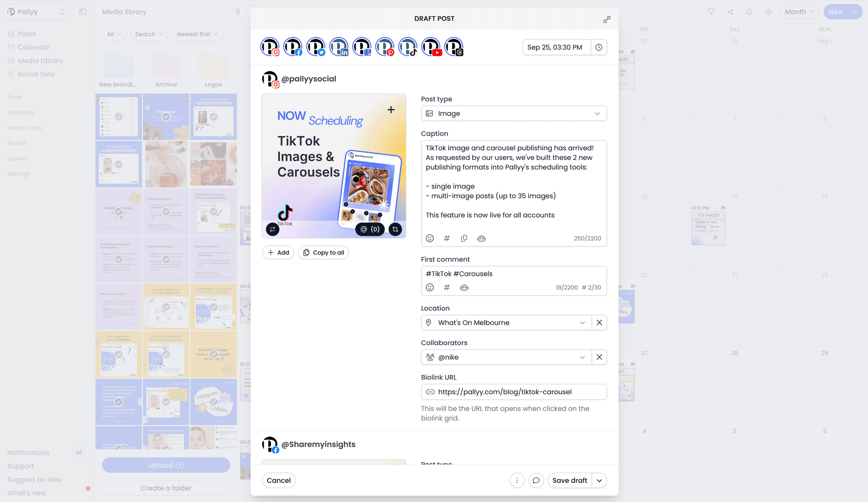The image size is (868, 502).
Task: Click the LinkedIn account icon in toolbar
Action: pyautogui.click(x=339, y=47)
